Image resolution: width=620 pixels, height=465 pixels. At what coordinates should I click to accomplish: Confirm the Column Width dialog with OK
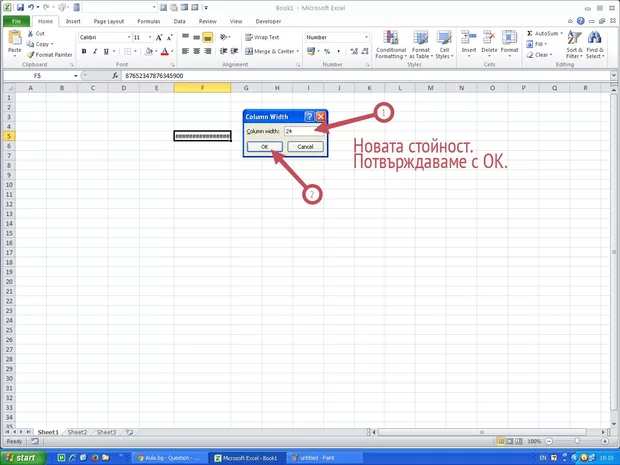[x=265, y=146]
